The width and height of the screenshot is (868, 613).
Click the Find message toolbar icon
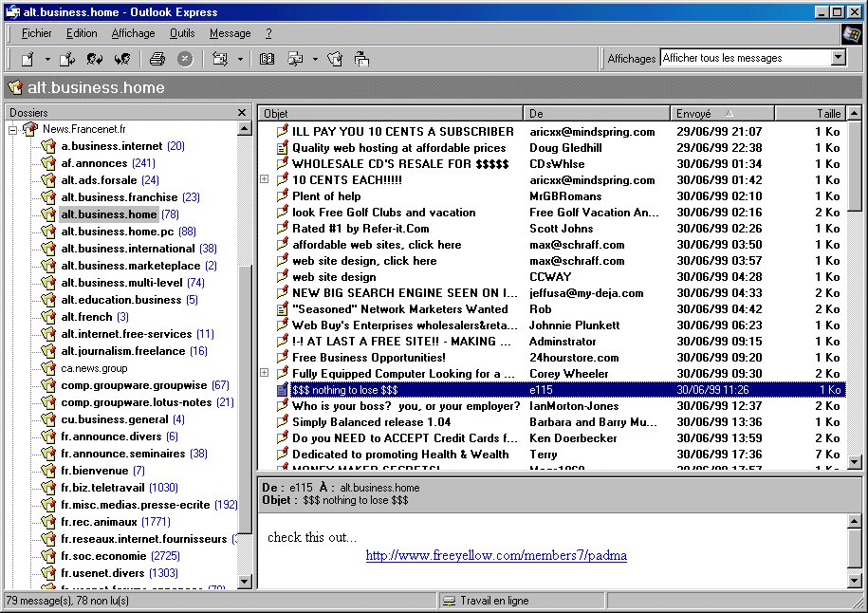[x=295, y=59]
